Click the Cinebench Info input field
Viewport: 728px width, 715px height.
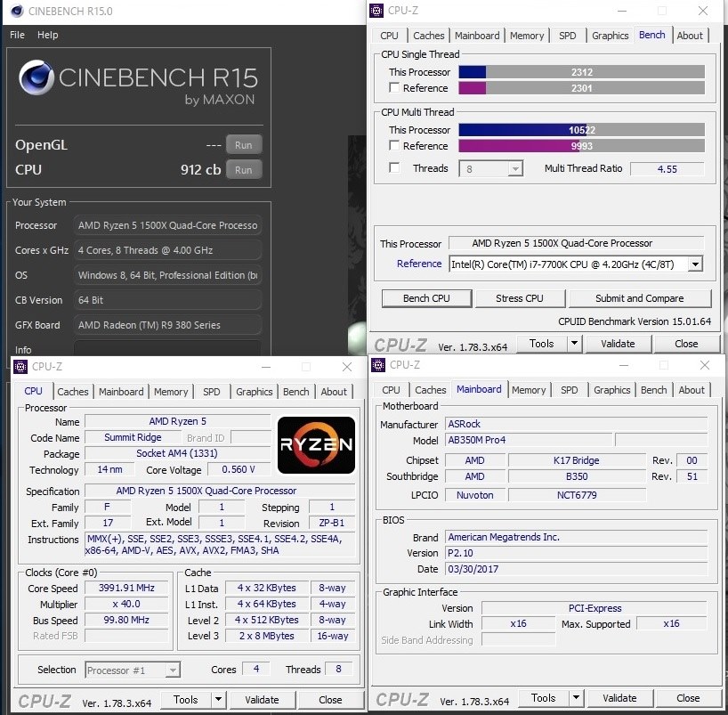tap(167, 348)
